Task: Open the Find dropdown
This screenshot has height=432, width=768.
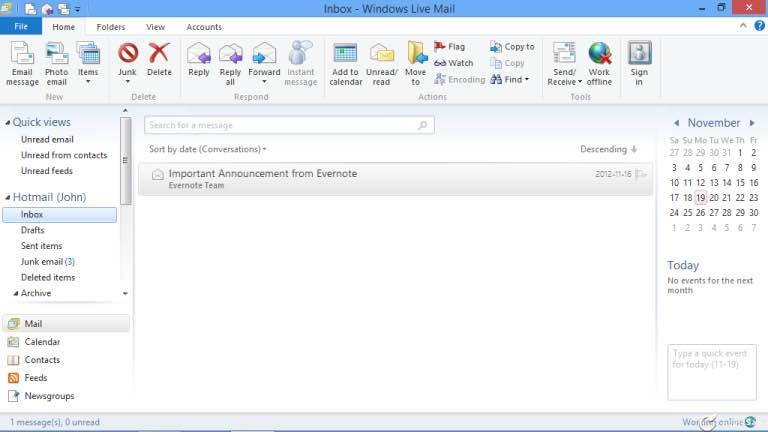Action: point(510,79)
